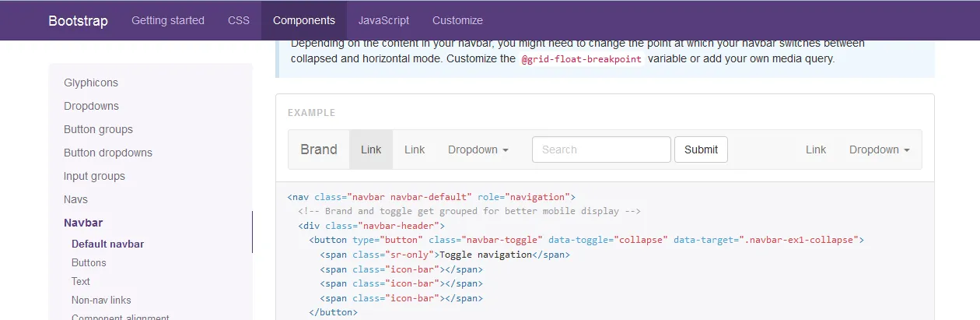Navigate to the Customize page

pyautogui.click(x=457, y=20)
